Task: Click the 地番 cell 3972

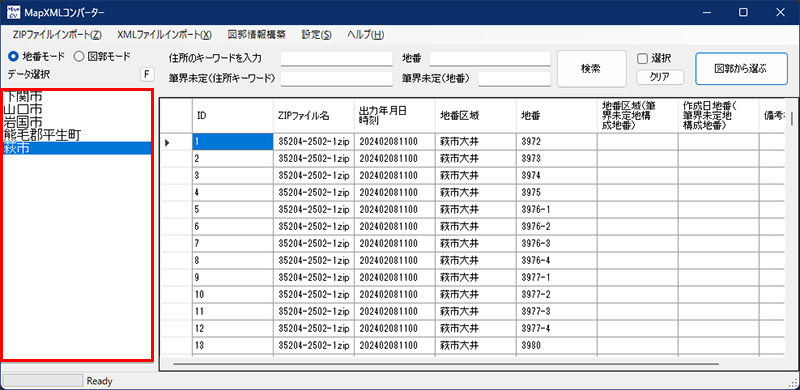Action: 557,142
